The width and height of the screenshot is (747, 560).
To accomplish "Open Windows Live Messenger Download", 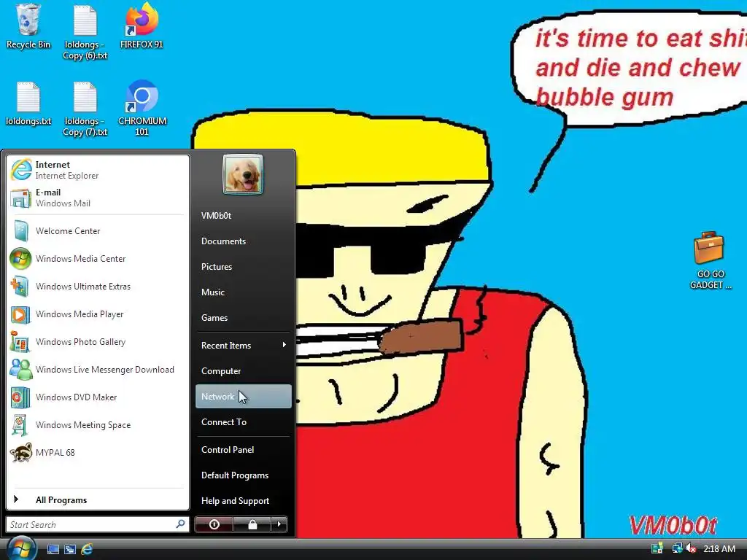I will (x=98, y=370).
